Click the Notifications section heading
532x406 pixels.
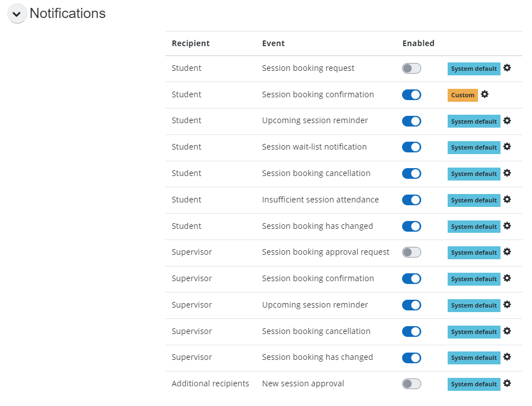67,13
